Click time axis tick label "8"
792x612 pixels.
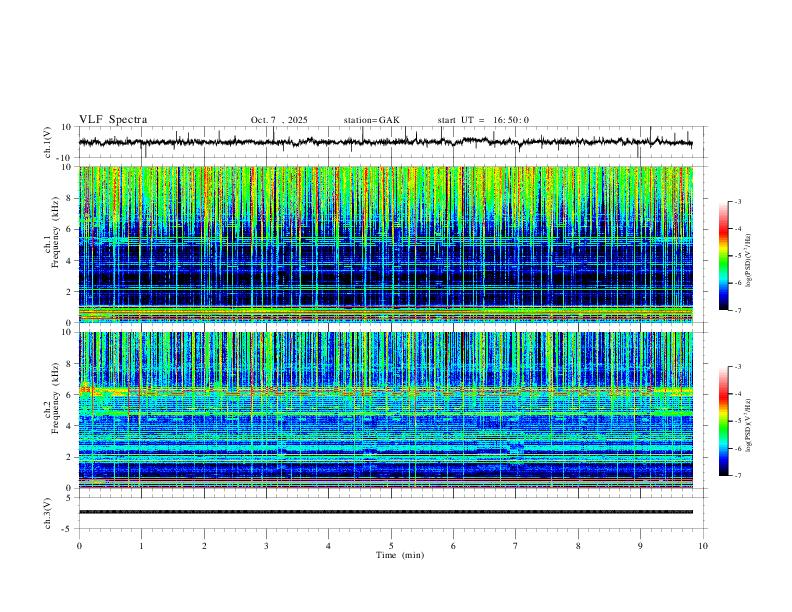(x=578, y=546)
